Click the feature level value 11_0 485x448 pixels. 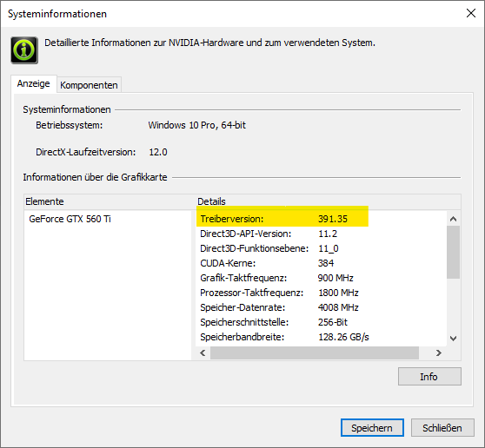click(329, 248)
